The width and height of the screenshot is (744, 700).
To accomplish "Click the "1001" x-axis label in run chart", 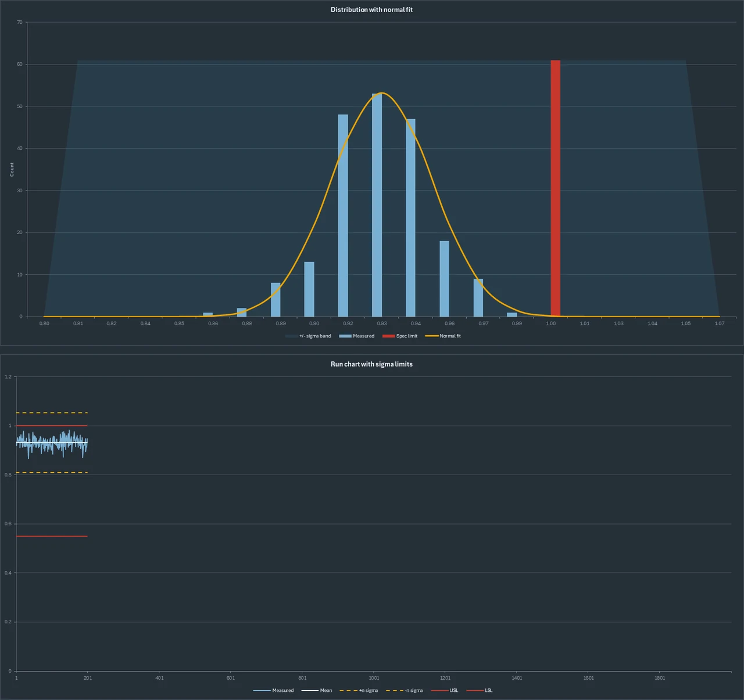I will [x=374, y=678].
